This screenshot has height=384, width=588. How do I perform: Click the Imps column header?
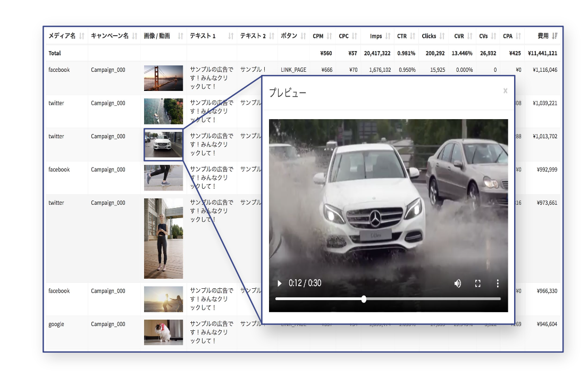(x=376, y=36)
